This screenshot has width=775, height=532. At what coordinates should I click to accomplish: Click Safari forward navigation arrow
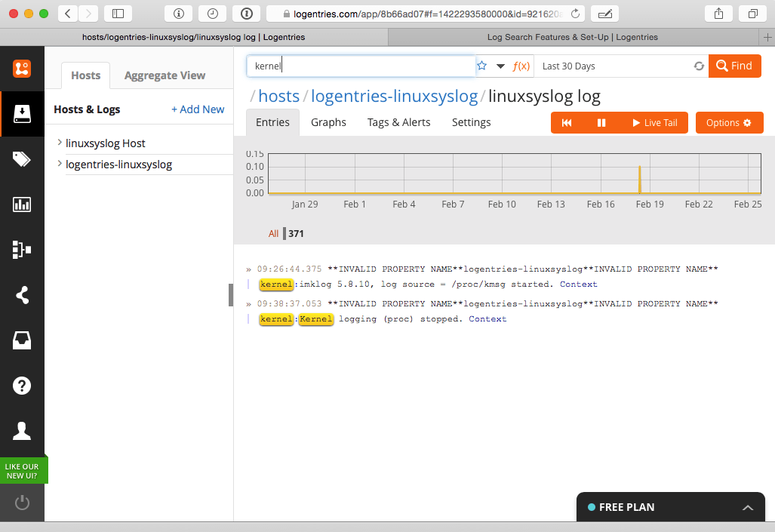(88, 14)
